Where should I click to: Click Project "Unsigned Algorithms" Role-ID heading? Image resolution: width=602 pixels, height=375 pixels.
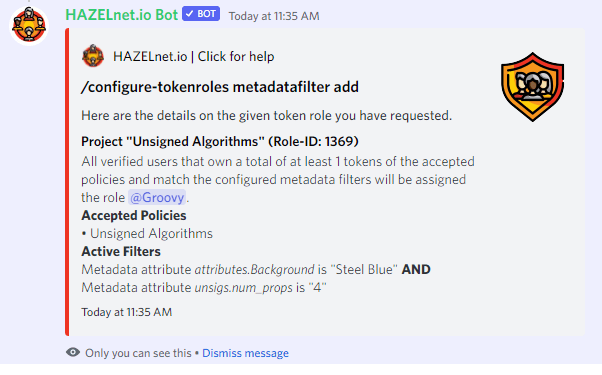coord(220,142)
